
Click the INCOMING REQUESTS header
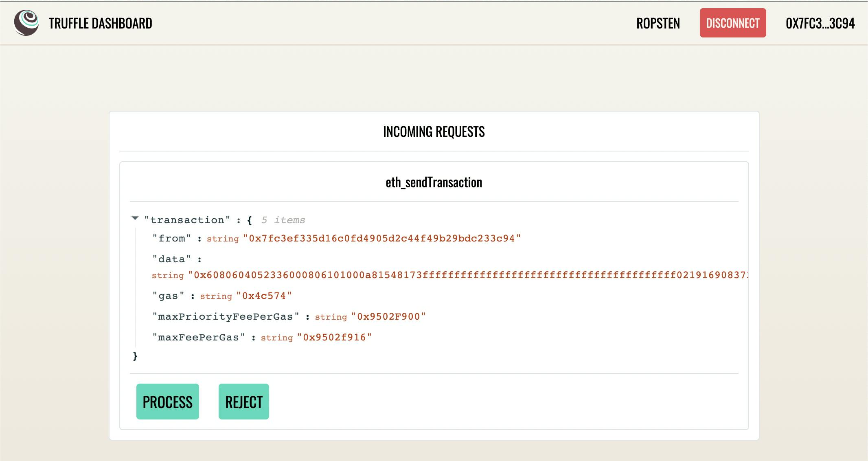[434, 132]
